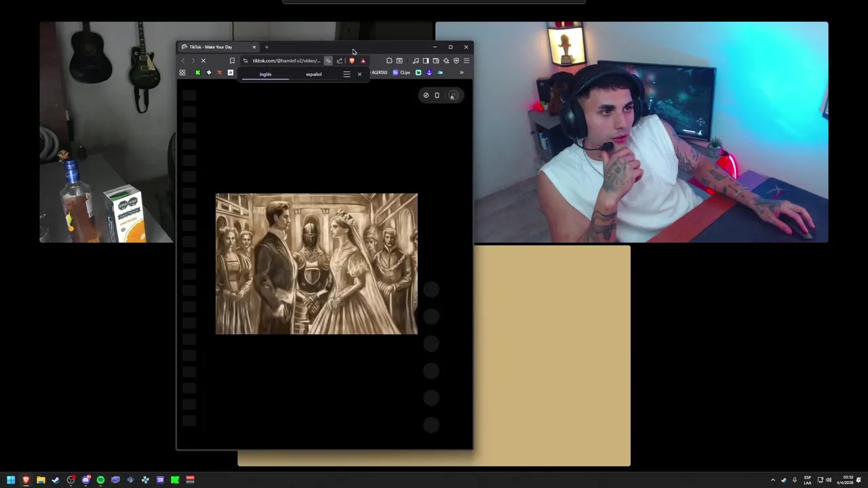Open File Explorer from the taskbar

(41, 480)
